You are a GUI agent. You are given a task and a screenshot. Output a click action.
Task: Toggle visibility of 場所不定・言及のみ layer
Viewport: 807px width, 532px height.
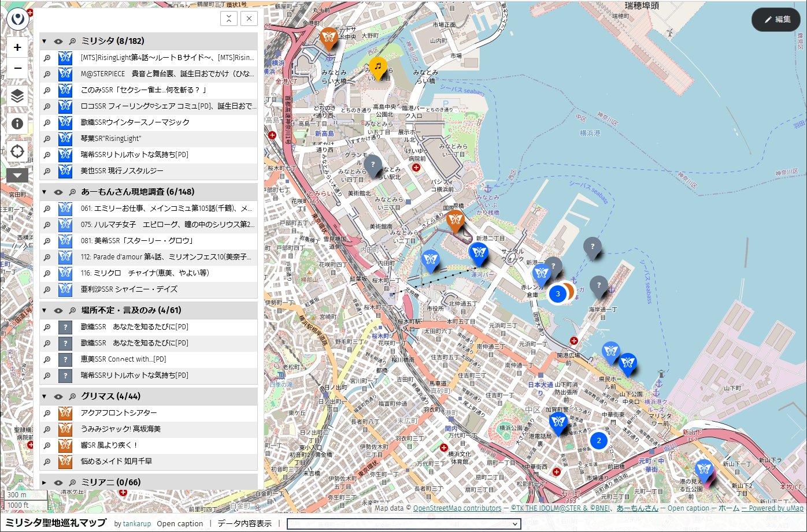pos(58,310)
